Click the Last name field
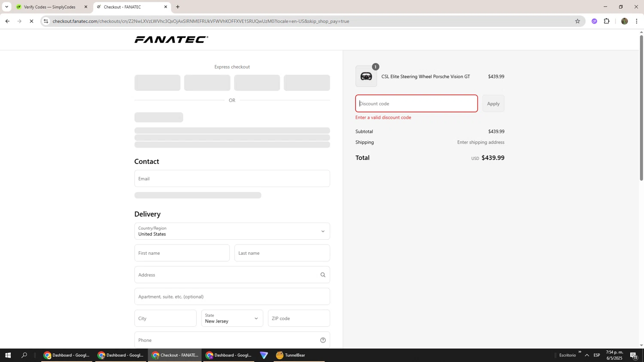This screenshot has height=362, width=644. click(282, 253)
